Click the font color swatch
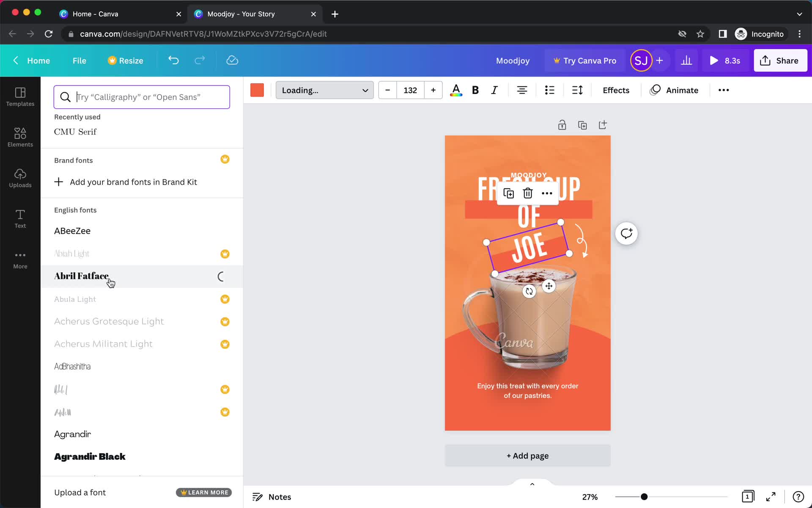The image size is (812, 508). tap(455, 90)
